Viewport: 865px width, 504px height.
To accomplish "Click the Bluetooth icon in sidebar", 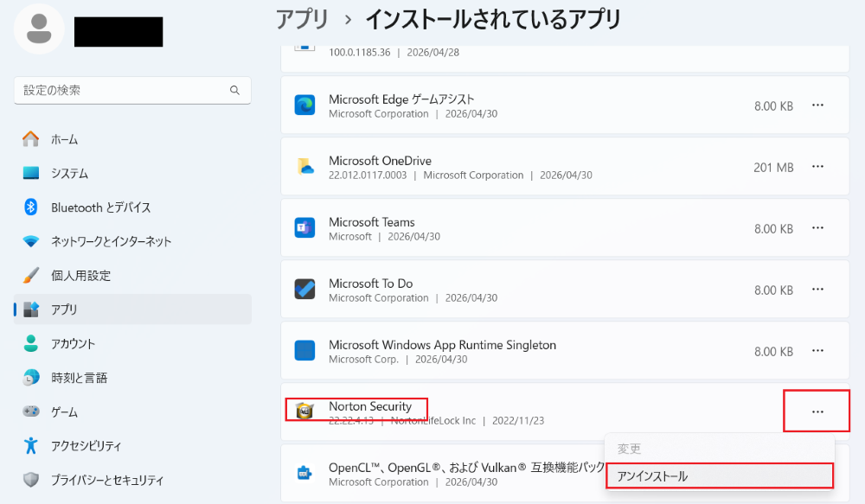I will (x=31, y=207).
